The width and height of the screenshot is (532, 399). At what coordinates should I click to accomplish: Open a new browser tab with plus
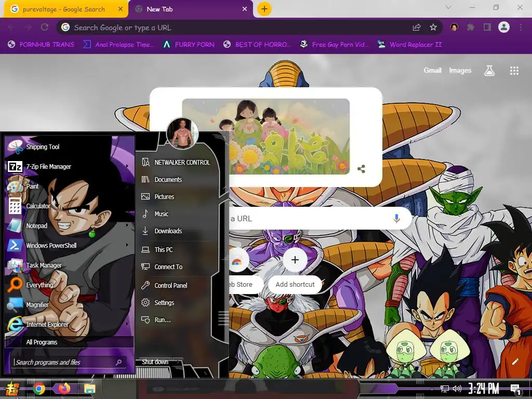(264, 9)
